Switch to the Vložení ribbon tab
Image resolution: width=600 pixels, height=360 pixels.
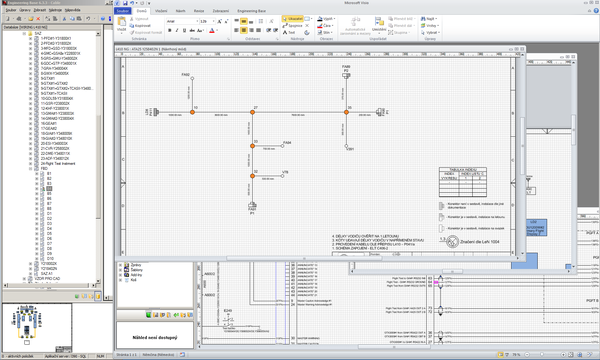(161, 11)
